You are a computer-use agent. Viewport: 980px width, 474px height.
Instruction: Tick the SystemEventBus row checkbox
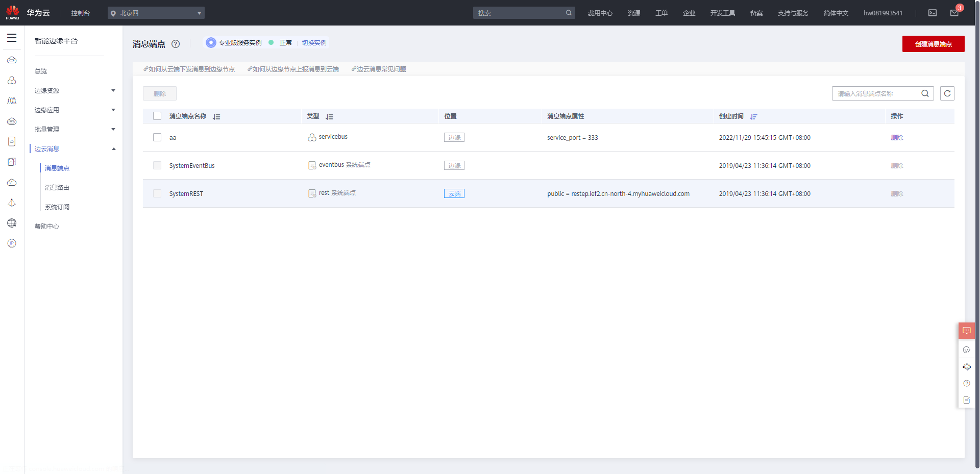pyautogui.click(x=157, y=165)
